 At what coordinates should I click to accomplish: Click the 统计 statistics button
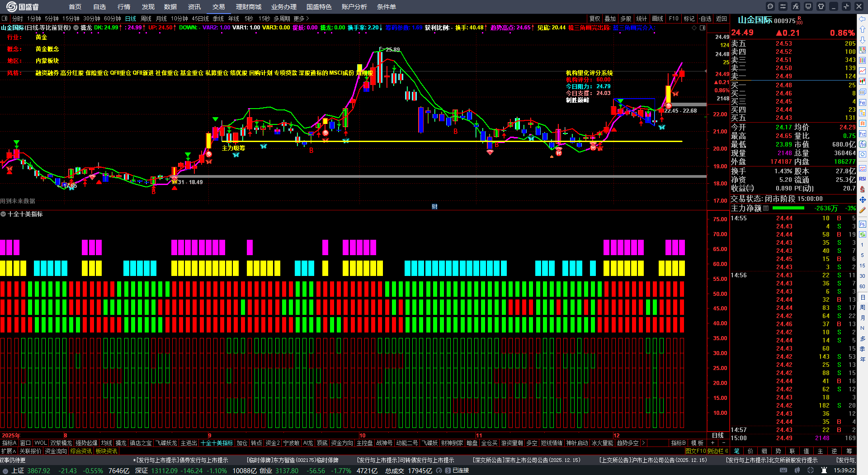(x=642, y=19)
